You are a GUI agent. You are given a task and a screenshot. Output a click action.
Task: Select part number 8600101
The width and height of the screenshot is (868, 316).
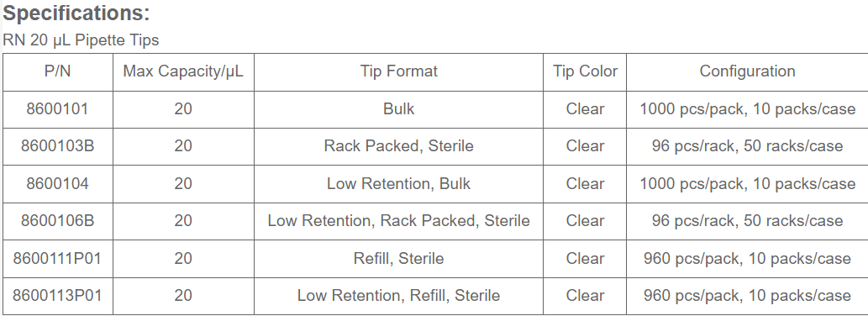[58, 109]
